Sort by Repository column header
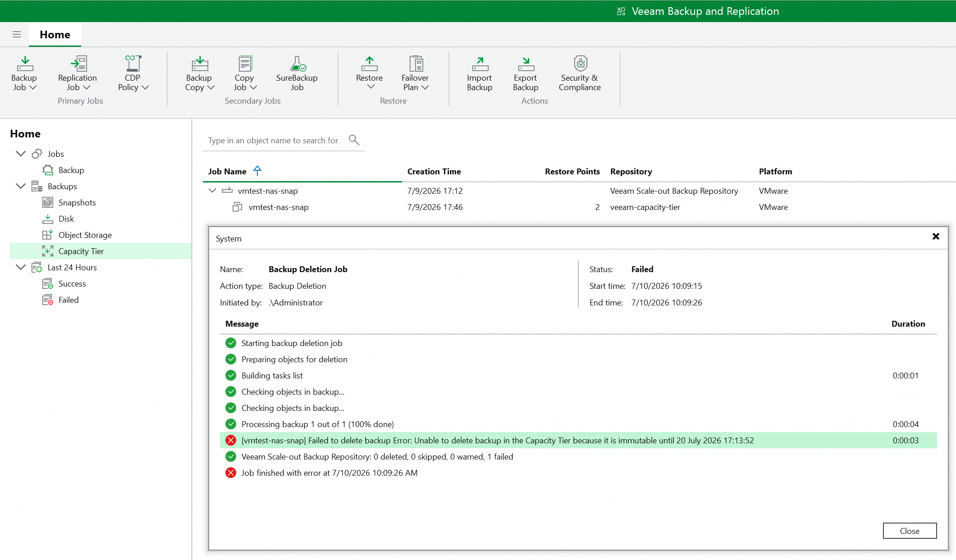Image resolution: width=956 pixels, height=560 pixels. (631, 172)
